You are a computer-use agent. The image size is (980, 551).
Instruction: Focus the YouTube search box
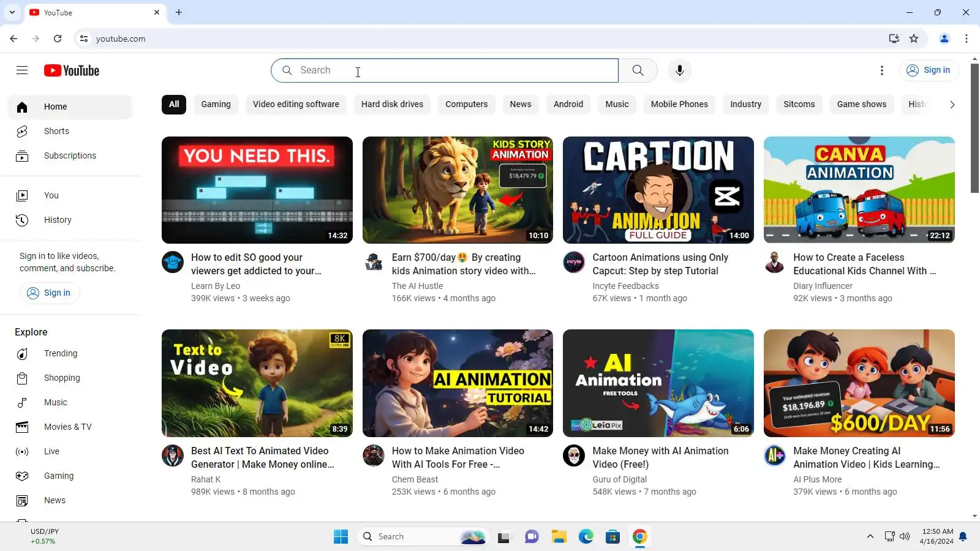point(445,70)
